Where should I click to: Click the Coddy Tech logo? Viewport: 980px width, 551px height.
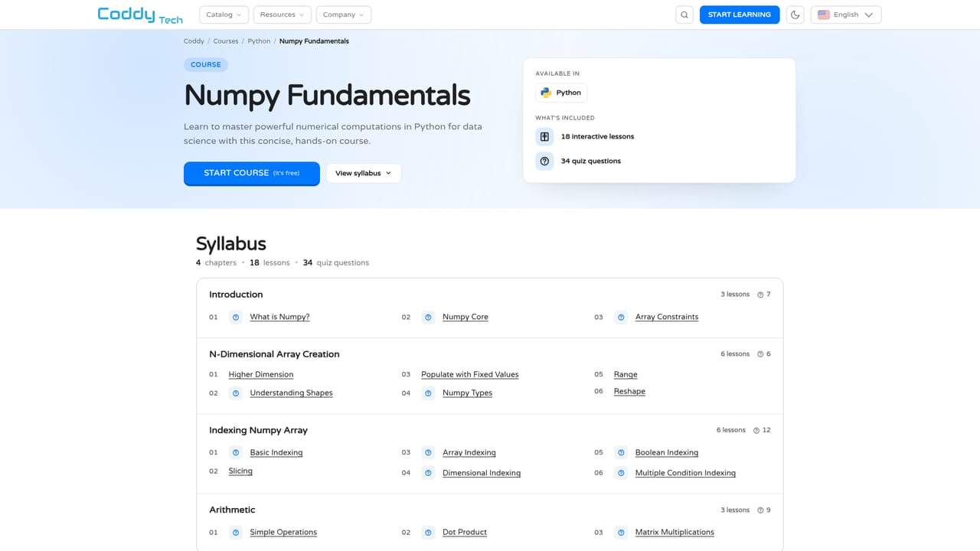(140, 15)
